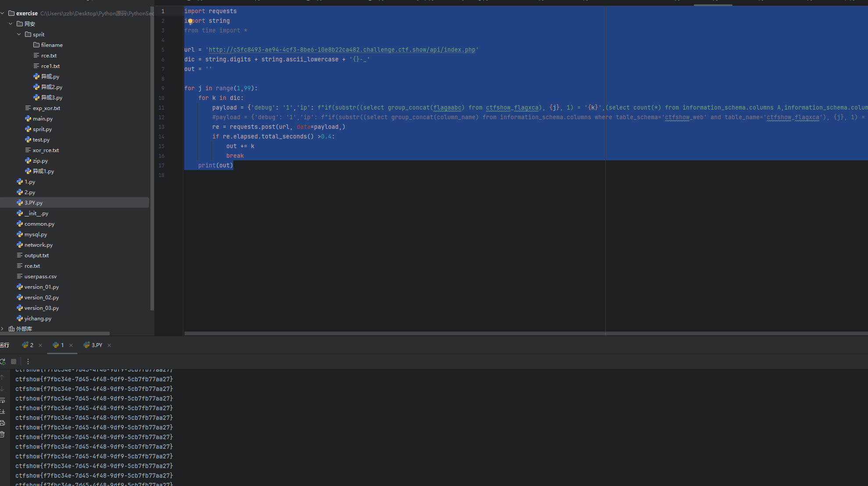Toggle scroll to end of output

click(x=3, y=412)
